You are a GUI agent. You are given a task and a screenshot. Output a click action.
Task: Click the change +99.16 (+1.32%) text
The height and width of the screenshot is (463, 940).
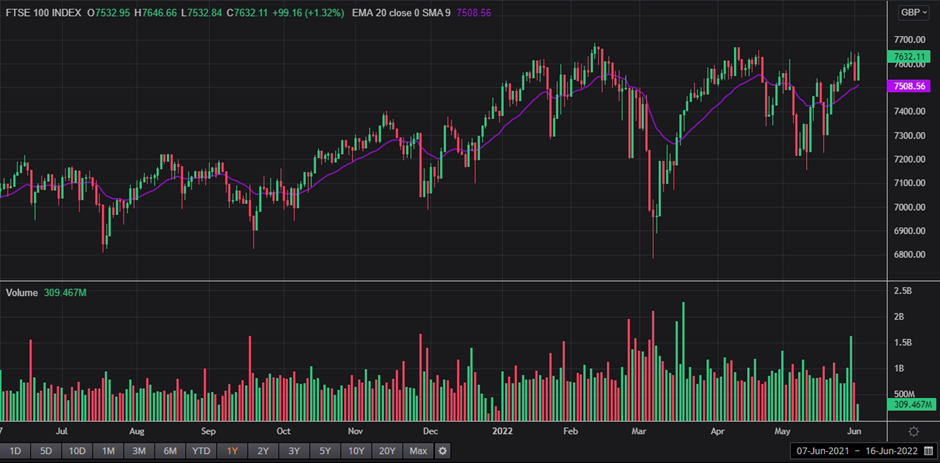click(x=308, y=13)
